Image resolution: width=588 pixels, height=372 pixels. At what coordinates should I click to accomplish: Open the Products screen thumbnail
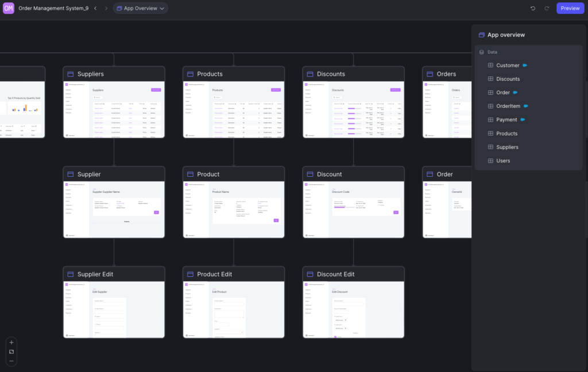coord(233,109)
